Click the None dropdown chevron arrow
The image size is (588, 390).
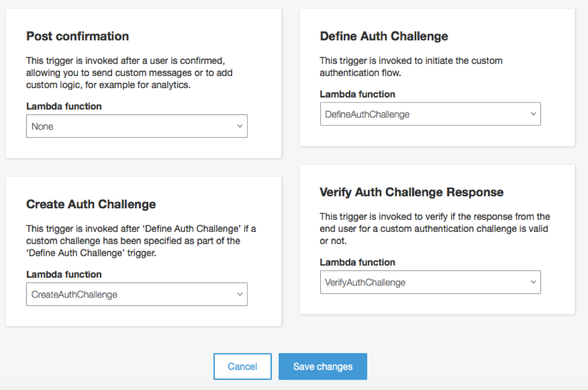(240, 126)
